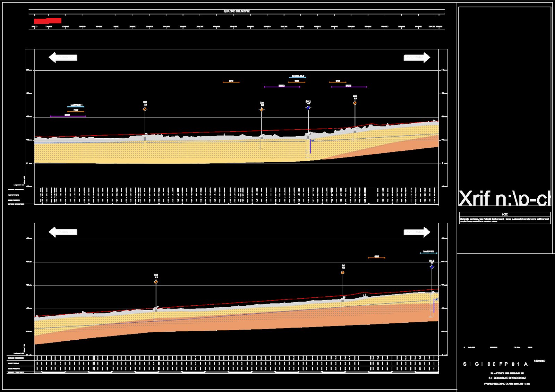The image size is (555, 392).
Task: Select the LS6 borehole marker in lower profile
Action: coord(343,273)
